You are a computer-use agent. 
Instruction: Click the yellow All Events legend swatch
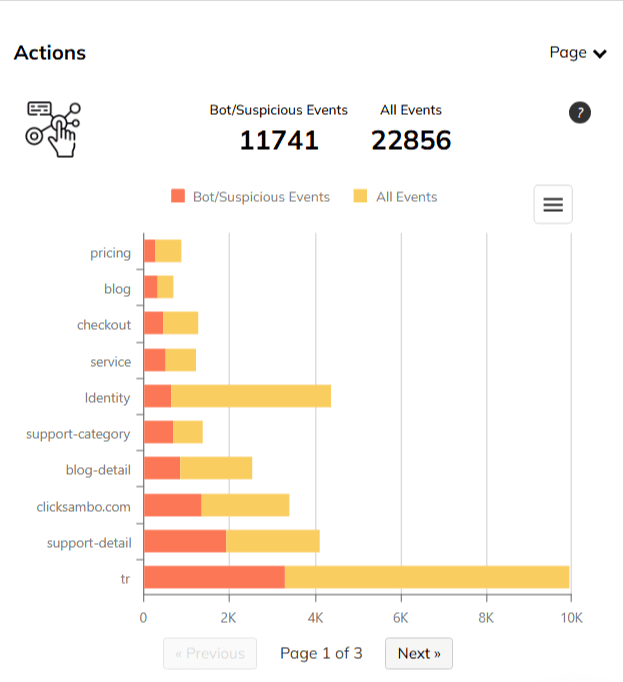click(360, 197)
